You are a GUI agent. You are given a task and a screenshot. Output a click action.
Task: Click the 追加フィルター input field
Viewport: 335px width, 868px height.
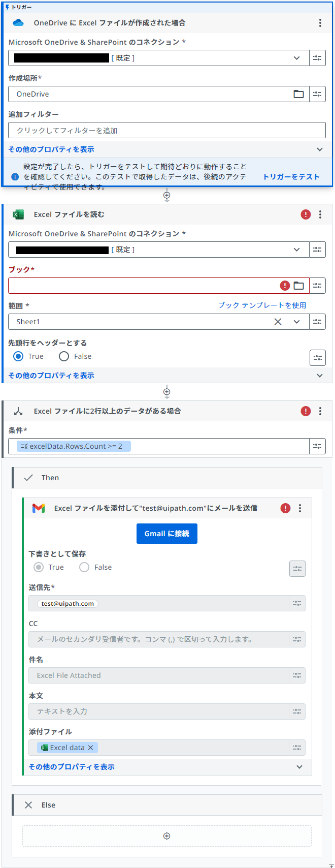tap(167, 130)
